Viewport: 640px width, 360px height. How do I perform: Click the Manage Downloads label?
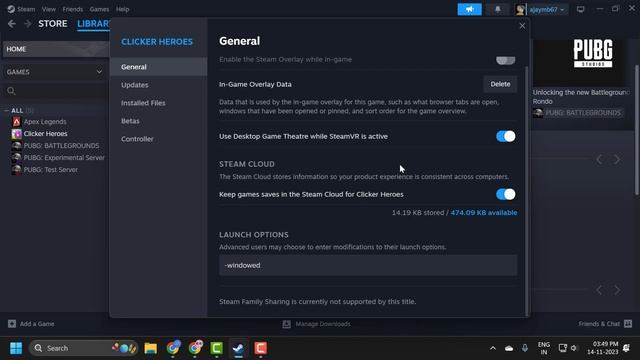pyautogui.click(x=323, y=324)
